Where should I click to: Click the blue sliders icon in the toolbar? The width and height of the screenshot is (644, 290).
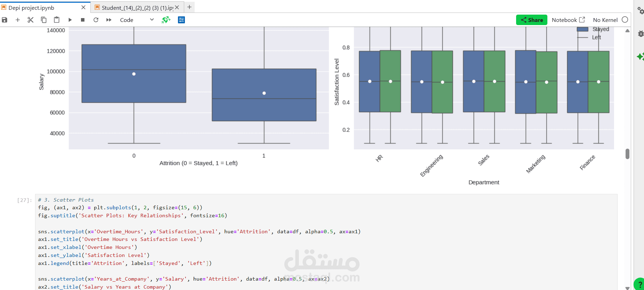[181, 20]
